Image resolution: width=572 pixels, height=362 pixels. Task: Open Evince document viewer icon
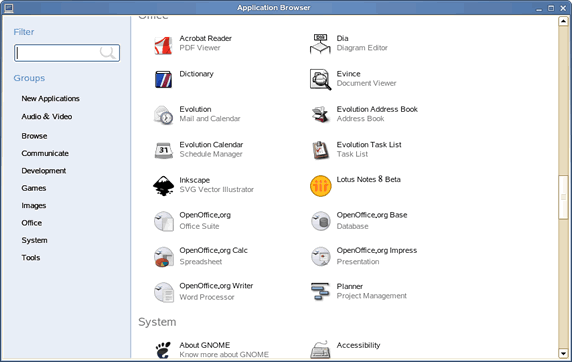[321, 79]
